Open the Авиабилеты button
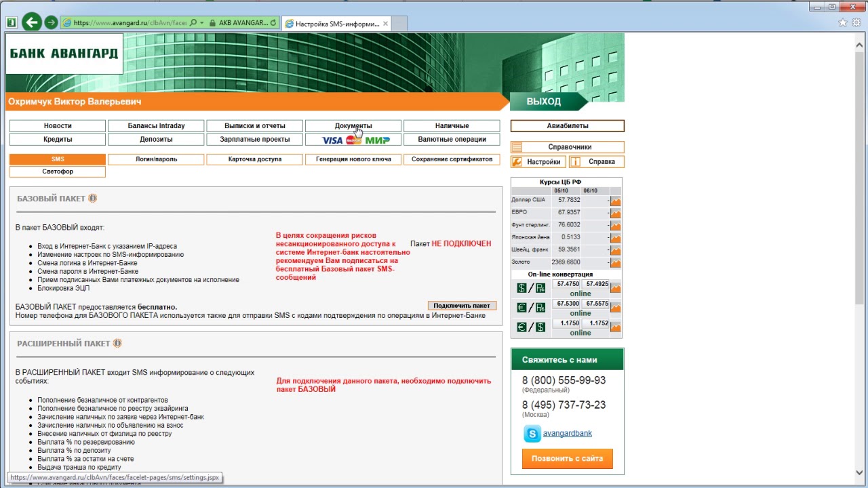 [567, 126]
